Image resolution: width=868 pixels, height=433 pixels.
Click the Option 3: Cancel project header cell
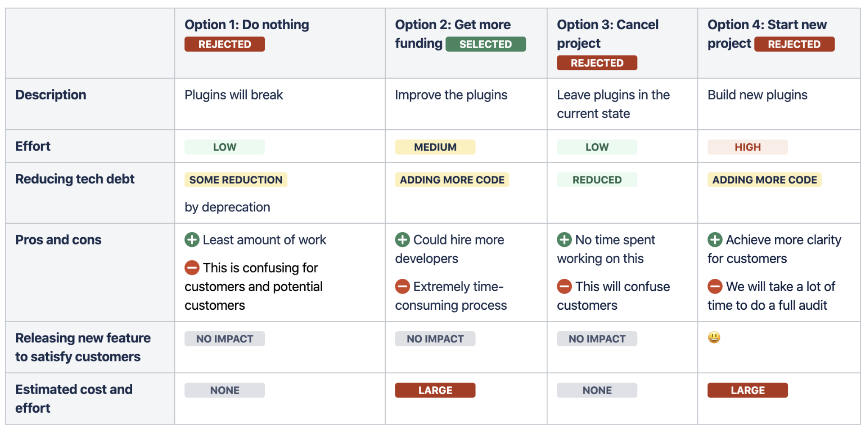click(x=622, y=43)
